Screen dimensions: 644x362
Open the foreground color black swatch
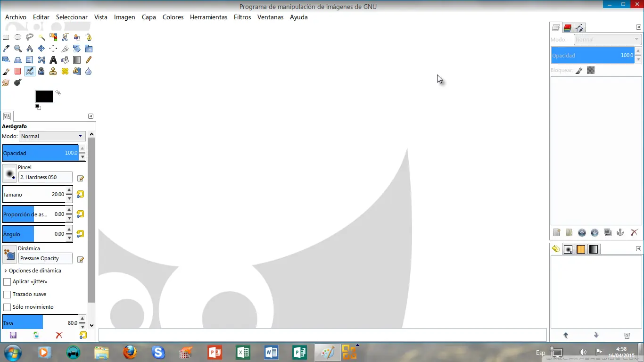tap(44, 97)
